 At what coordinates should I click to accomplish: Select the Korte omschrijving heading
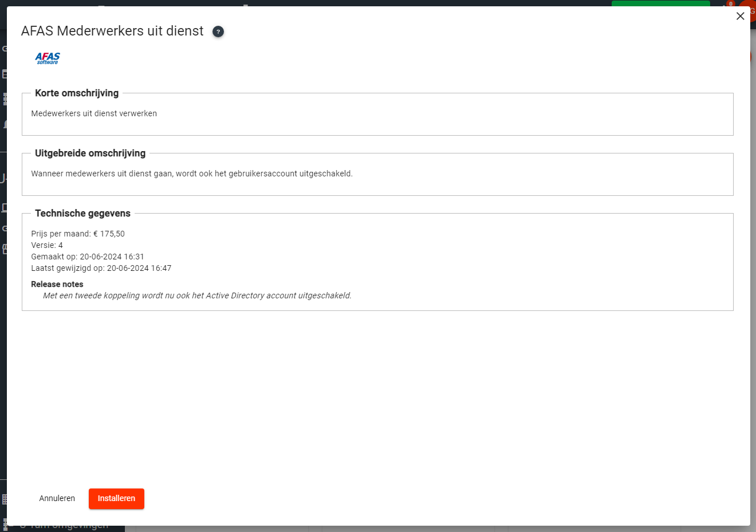tap(77, 93)
